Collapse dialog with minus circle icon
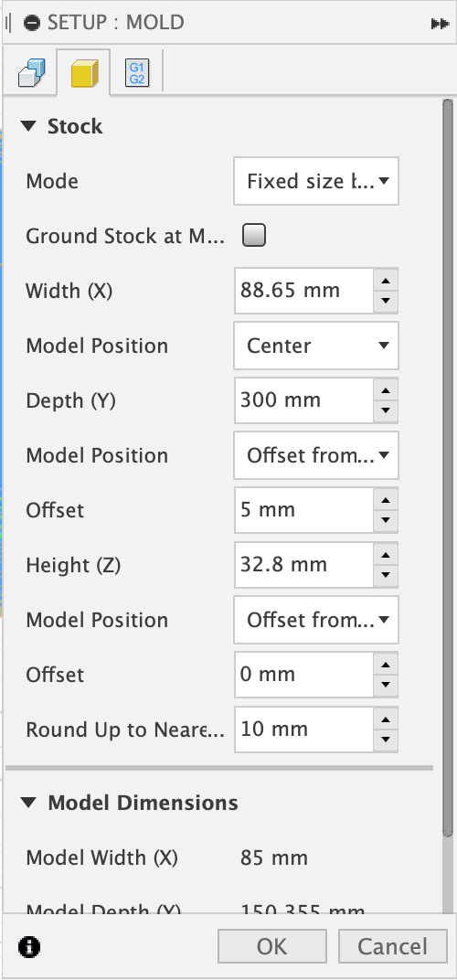 (x=32, y=23)
